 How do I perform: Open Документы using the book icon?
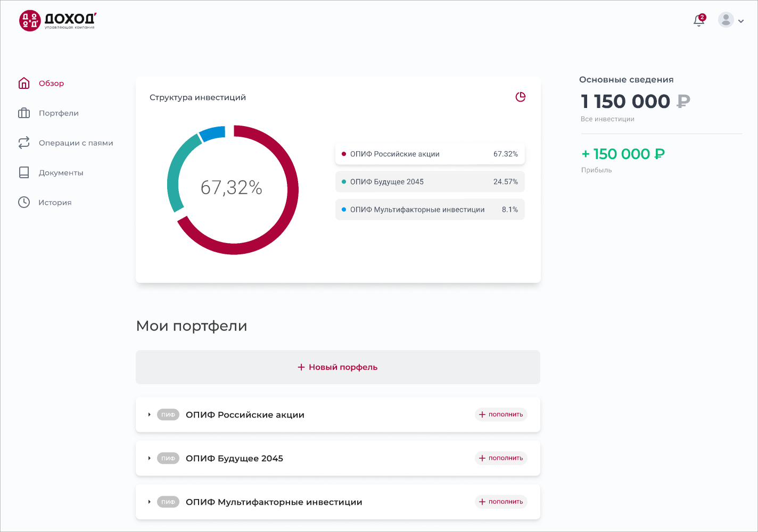pos(23,172)
